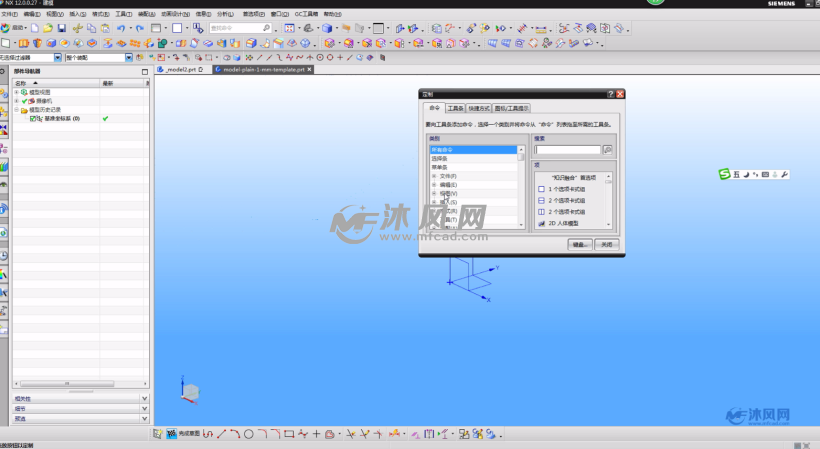Select 菜单条 in the category list
The width and height of the screenshot is (820, 449).
click(x=473, y=167)
